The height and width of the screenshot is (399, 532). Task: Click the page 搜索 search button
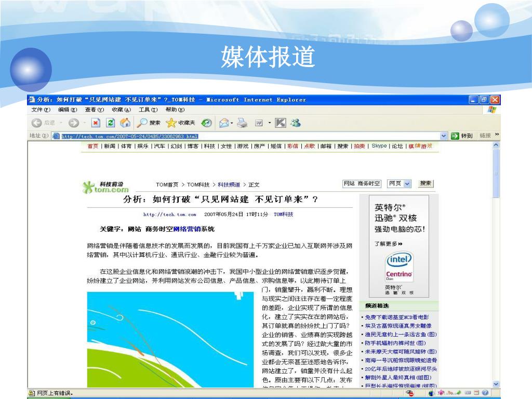pyautogui.click(x=425, y=183)
